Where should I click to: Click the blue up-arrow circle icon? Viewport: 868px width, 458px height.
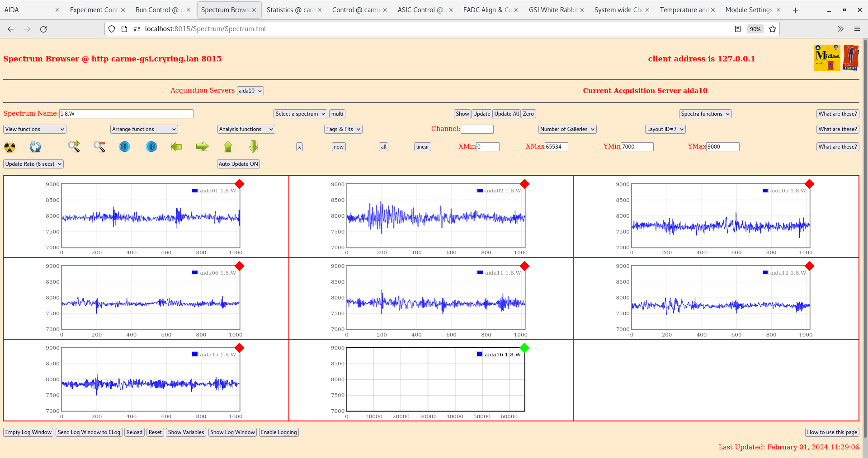click(151, 147)
